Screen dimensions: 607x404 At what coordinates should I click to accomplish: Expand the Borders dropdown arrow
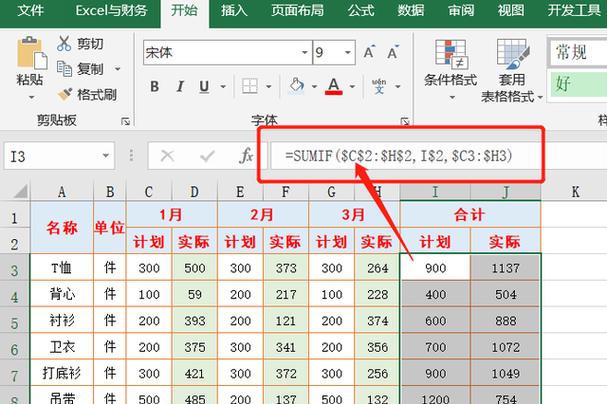(x=269, y=86)
